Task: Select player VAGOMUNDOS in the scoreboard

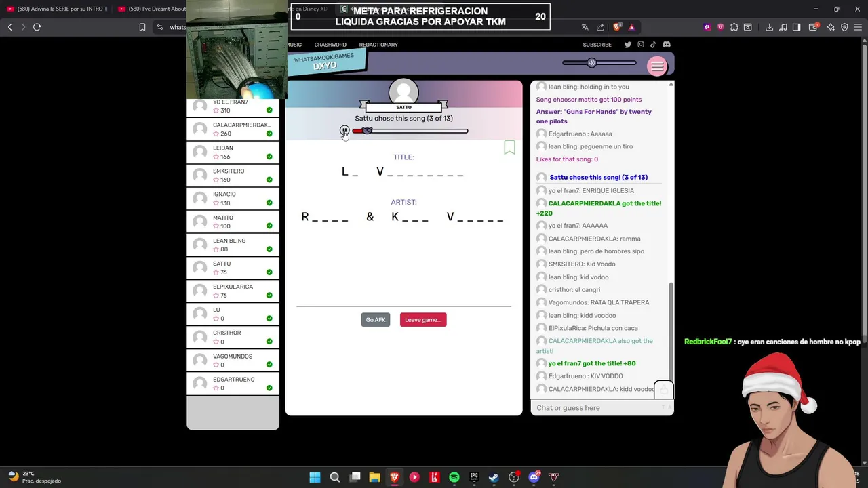Action: pyautogui.click(x=233, y=360)
